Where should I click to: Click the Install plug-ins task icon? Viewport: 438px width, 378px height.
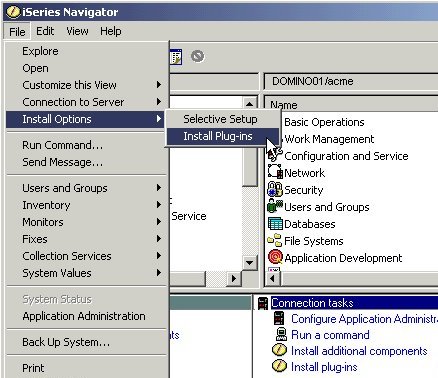tap(279, 366)
